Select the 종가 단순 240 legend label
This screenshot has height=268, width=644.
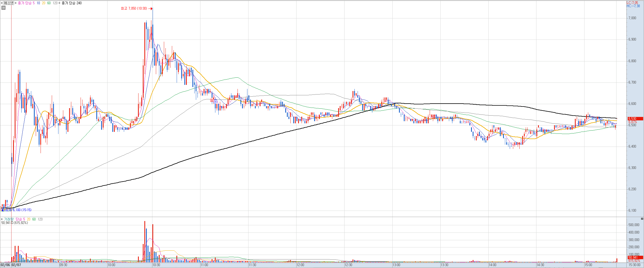(x=72, y=3)
